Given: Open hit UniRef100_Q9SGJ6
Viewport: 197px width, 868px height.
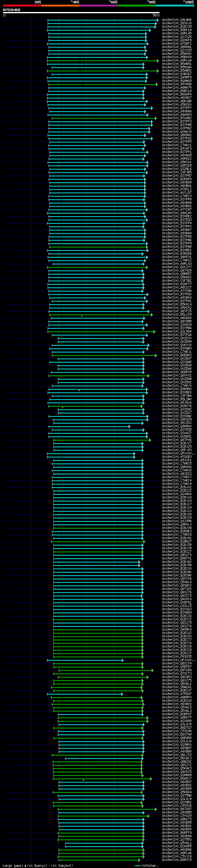Looking at the screenshot, I should (177, 23).
